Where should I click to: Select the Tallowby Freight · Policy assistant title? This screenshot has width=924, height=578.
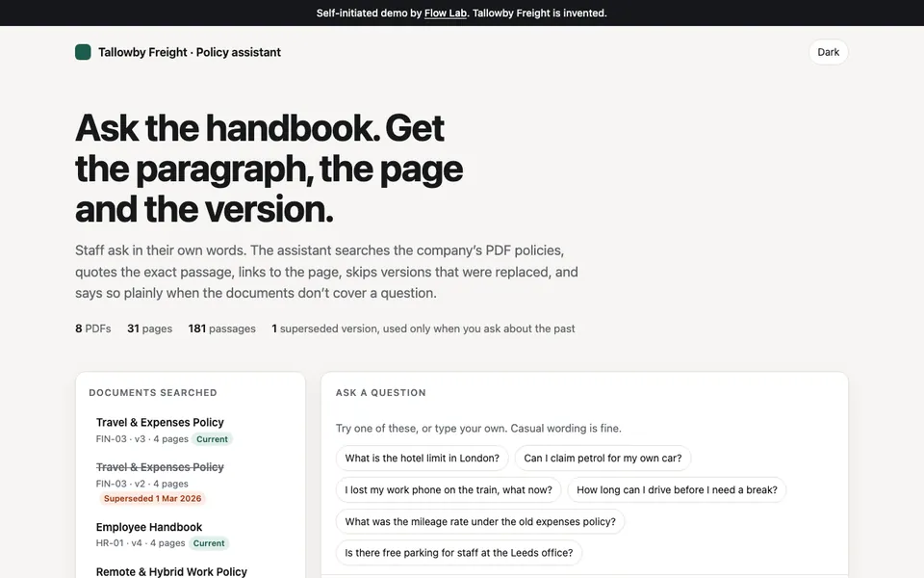pos(190,52)
